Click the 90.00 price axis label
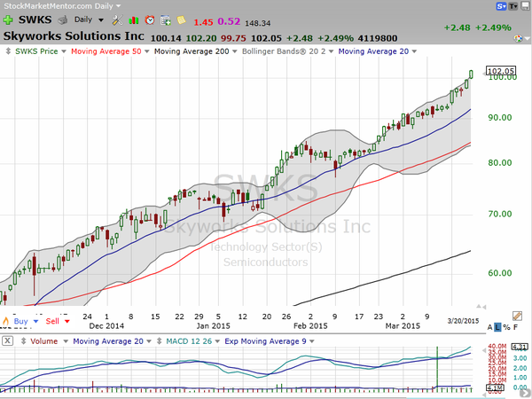This screenshot has height=399, width=532. click(x=500, y=117)
